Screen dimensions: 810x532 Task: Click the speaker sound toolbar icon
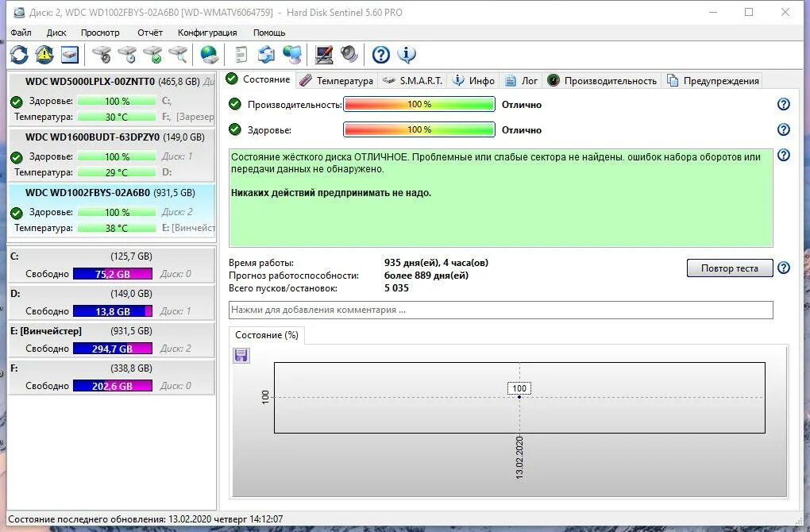349,54
